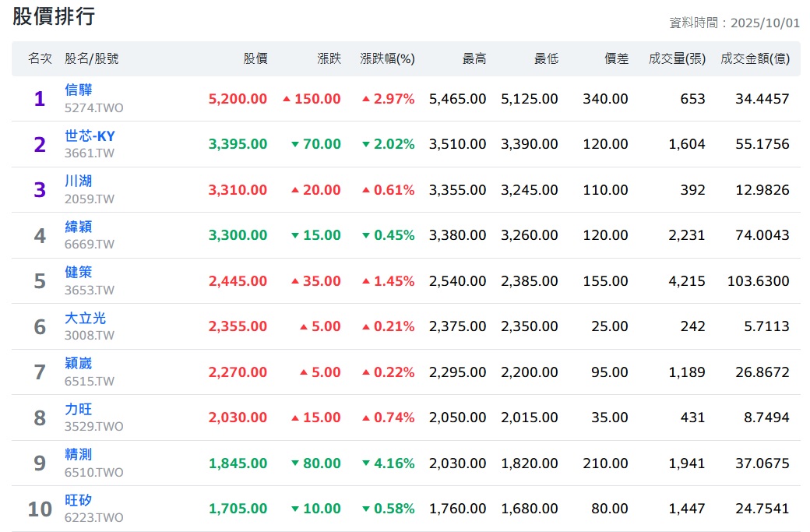Click the 股價 column header
This screenshot has height=532, width=810.
(x=255, y=58)
